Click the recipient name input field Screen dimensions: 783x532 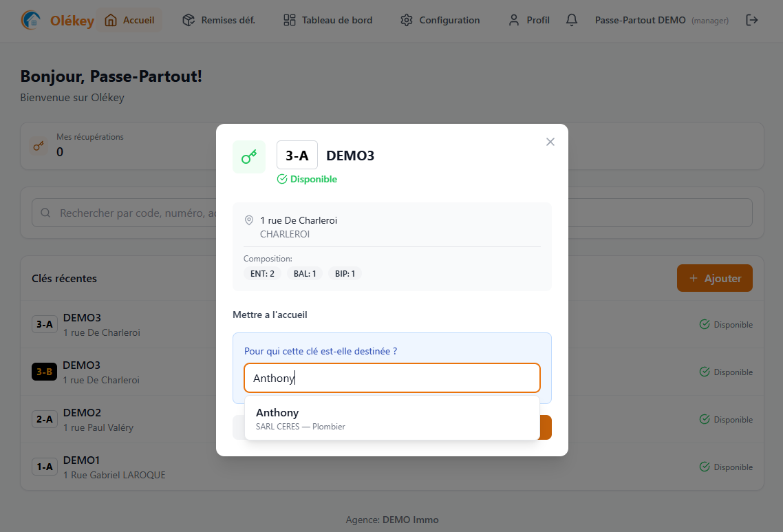(x=391, y=378)
